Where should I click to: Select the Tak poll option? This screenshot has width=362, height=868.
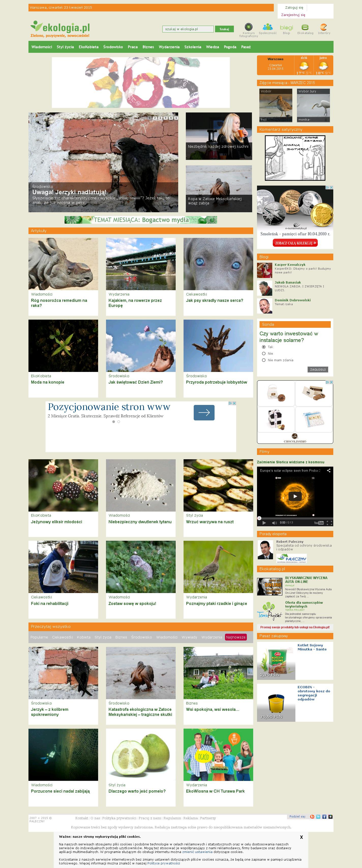point(264,347)
